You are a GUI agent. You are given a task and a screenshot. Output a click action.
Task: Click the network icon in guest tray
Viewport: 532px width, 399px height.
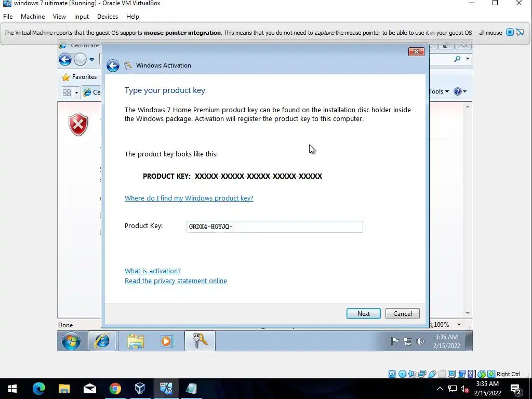(408, 341)
